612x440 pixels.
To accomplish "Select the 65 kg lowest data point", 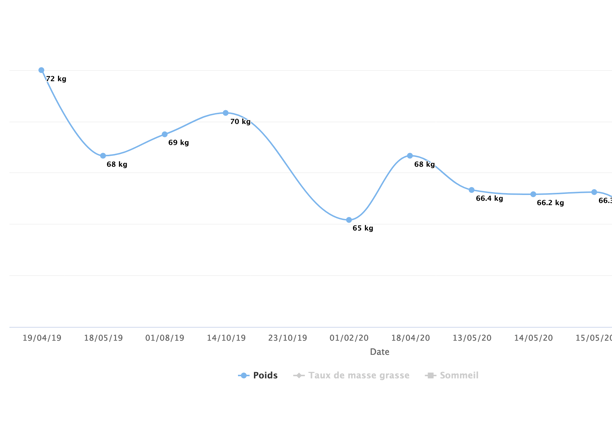I will coord(349,220).
